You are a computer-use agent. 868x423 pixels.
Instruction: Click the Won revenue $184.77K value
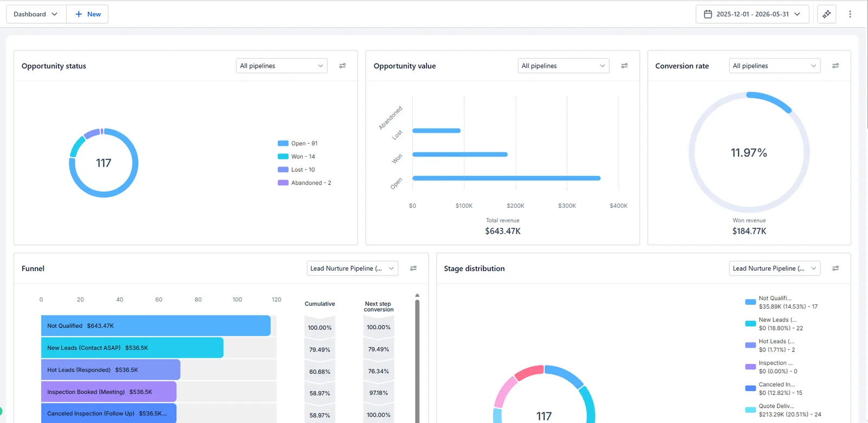click(749, 231)
